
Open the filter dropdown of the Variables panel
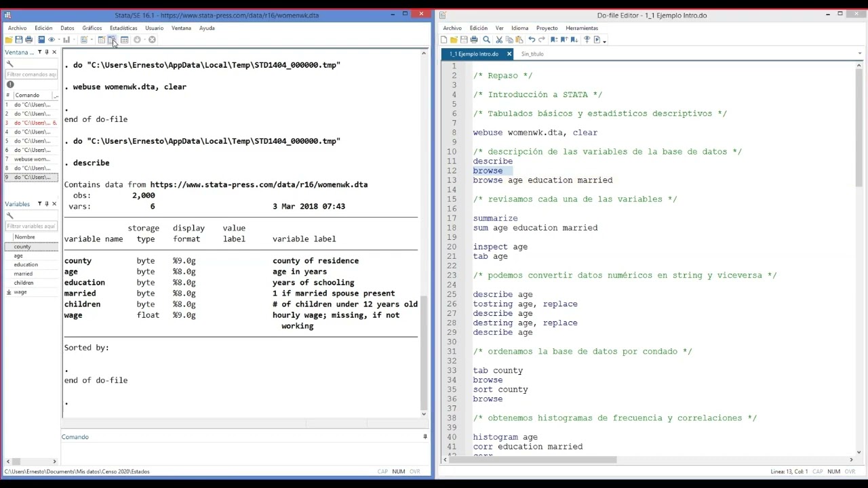click(39, 204)
